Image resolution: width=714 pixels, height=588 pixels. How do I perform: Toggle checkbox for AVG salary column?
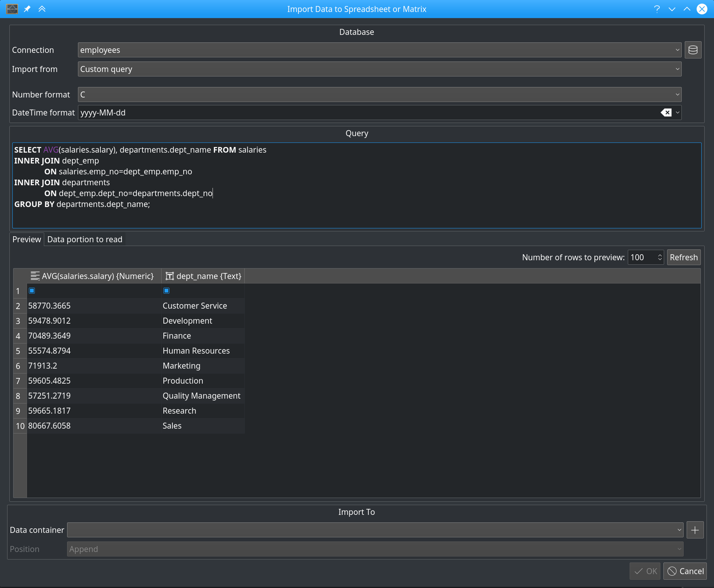pyautogui.click(x=32, y=290)
